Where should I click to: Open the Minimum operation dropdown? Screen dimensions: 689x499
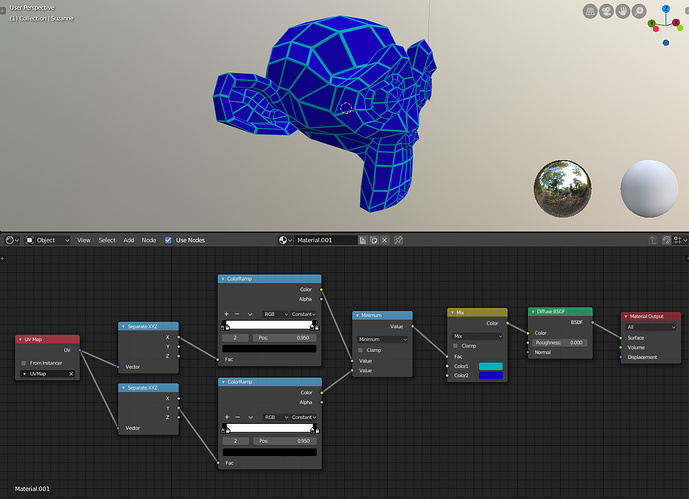coord(382,340)
